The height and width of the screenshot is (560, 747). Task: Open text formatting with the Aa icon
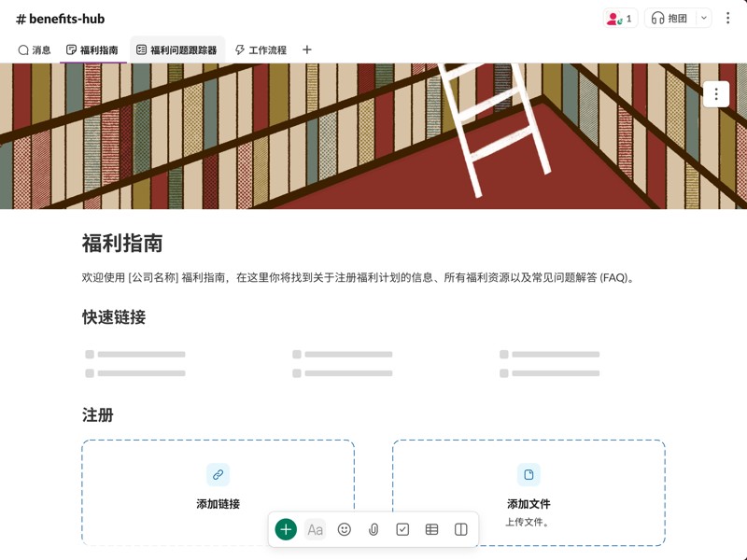click(x=315, y=529)
